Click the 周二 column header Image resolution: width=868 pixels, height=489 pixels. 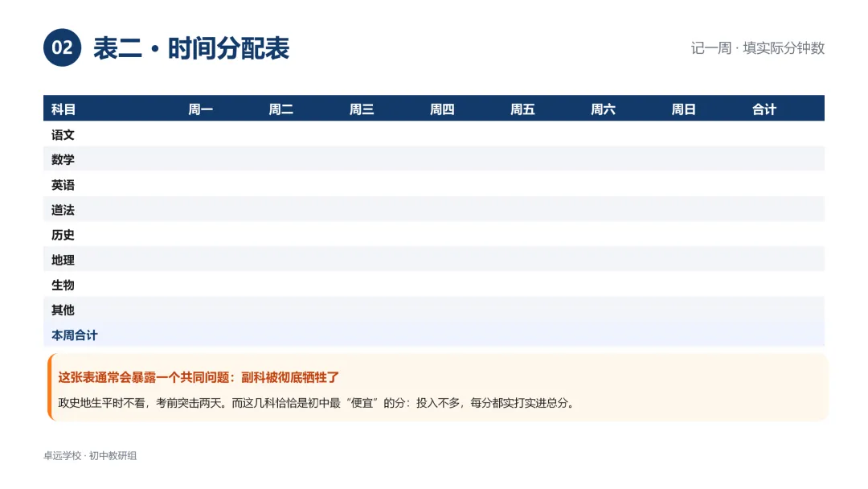(280, 109)
